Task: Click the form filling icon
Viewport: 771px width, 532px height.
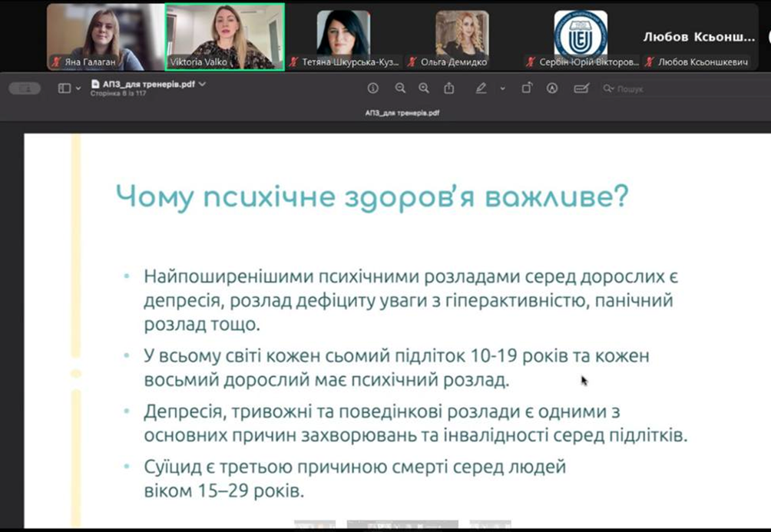Action: [581, 88]
